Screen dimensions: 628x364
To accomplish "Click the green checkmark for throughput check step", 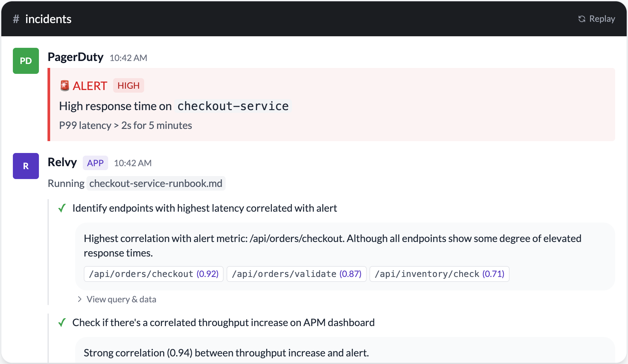I will [62, 322].
